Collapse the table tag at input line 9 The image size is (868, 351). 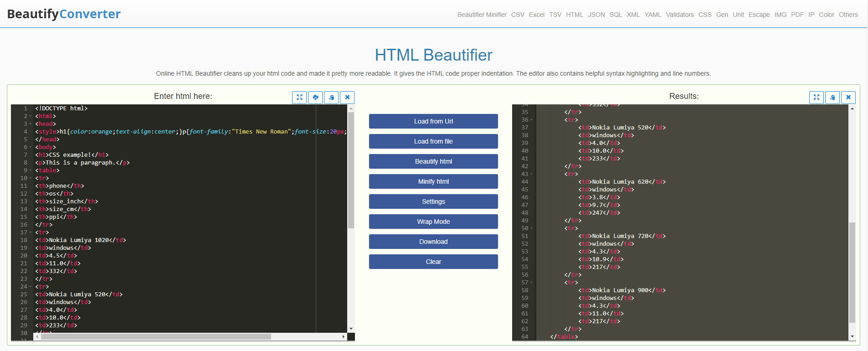click(31, 170)
